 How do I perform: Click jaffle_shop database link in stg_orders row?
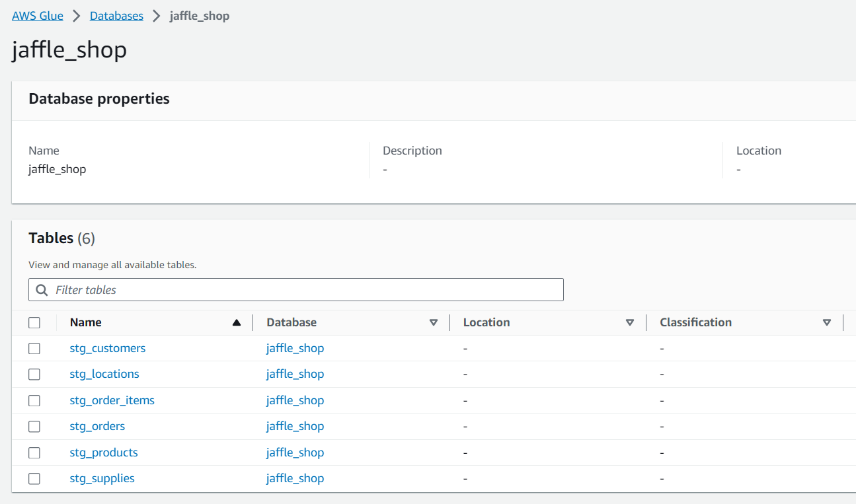click(295, 427)
